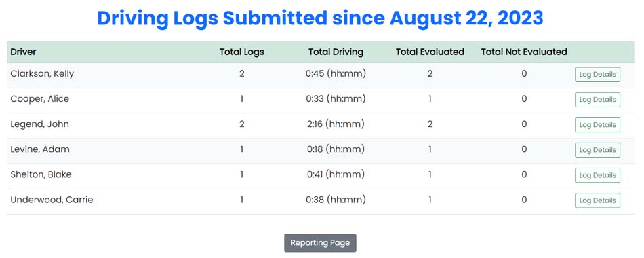The height and width of the screenshot is (258, 644).
Task: Open Log Details for Cooper, Alice
Action: tap(597, 100)
